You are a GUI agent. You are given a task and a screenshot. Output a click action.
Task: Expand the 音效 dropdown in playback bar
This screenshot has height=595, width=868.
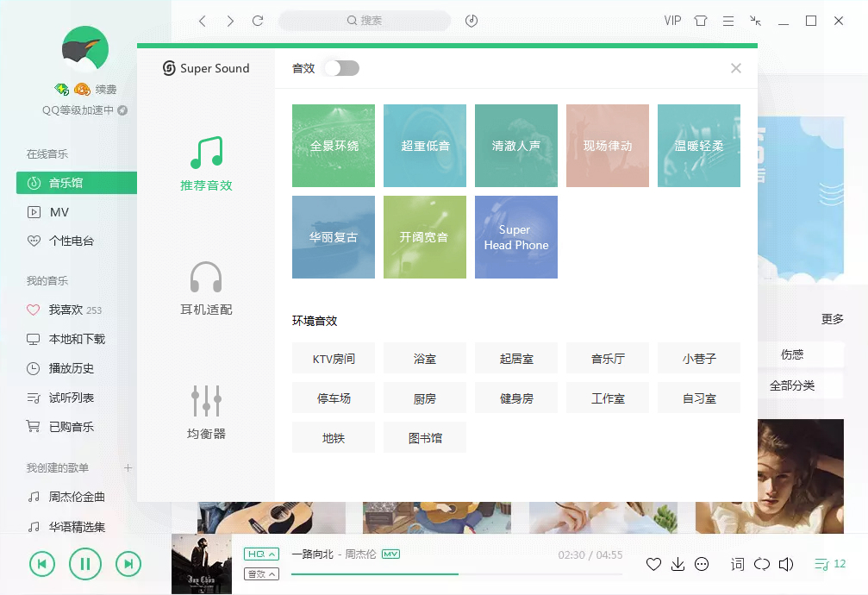(x=261, y=573)
